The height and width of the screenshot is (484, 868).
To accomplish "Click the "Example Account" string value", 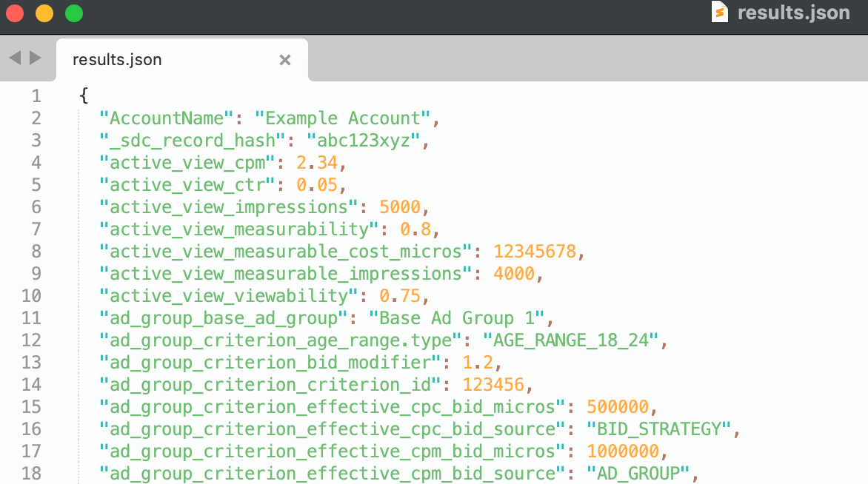I will coord(342,118).
